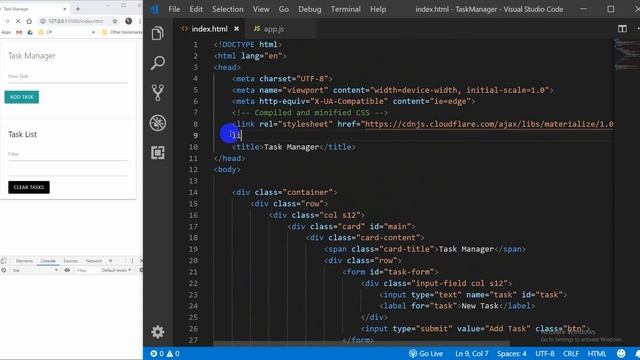Open the Debug view in activity bar
The width and height of the screenshot is (640, 360).
158,123
